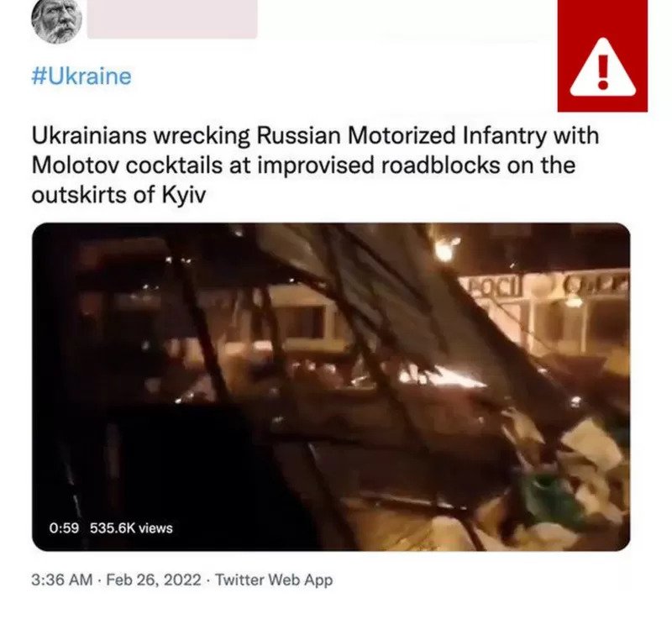Viewport: 672px width, 619px height.
Task: Click the Feb 26, 2022 date
Action: 154,580
